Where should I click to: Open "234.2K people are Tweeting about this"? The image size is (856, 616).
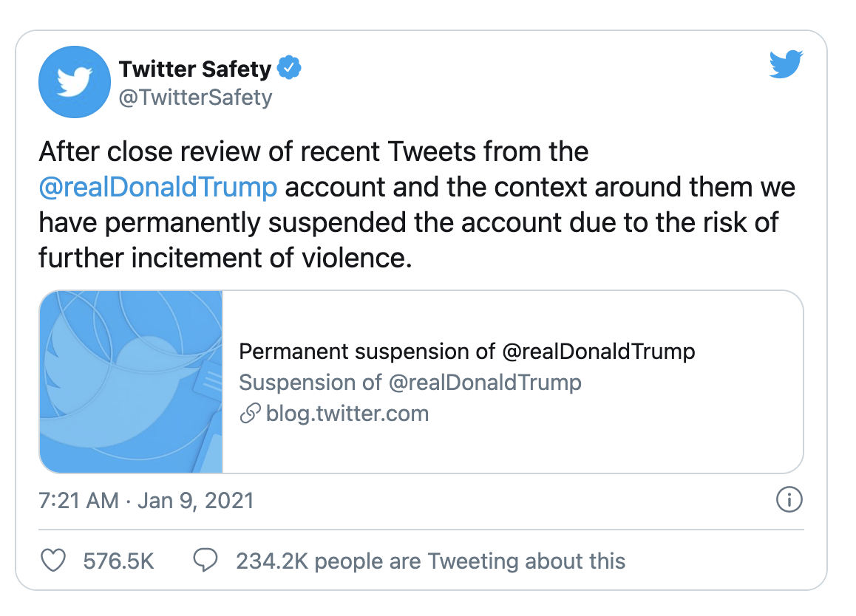pos(430,561)
